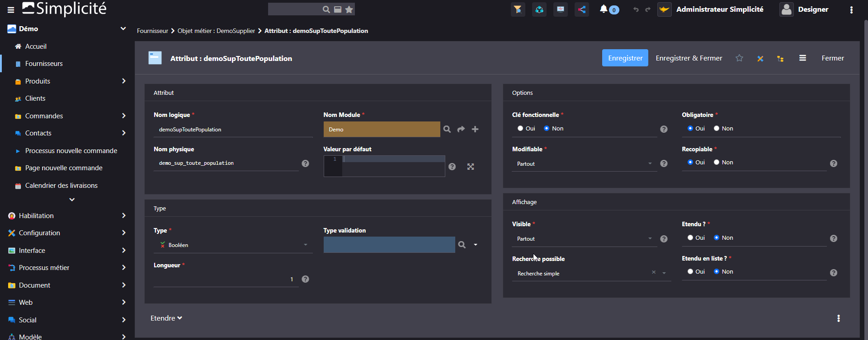Open the Type Booléen dropdown
This screenshot has width=868, height=340.
click(x=233, y=245)
